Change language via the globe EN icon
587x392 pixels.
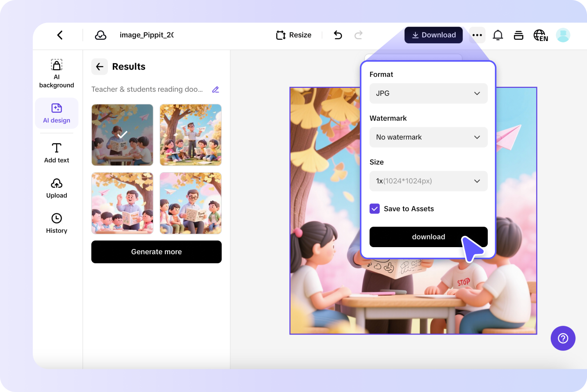tap(541, 36)
